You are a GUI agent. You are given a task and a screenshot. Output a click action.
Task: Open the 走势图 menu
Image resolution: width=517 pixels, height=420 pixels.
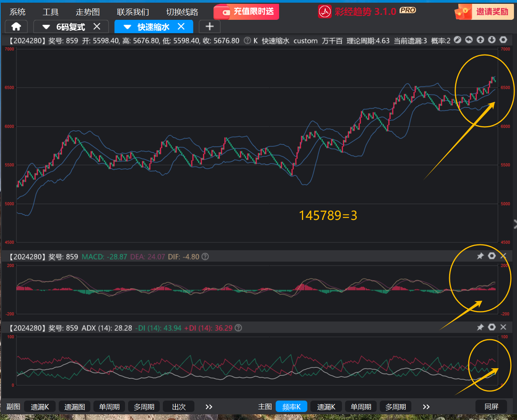click(87, 12)
